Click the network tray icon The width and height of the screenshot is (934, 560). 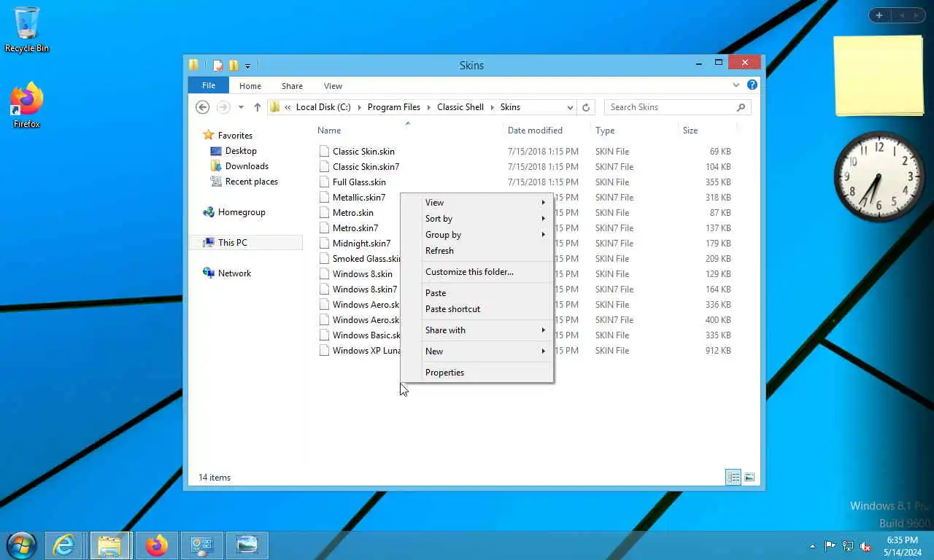[848, 545]
